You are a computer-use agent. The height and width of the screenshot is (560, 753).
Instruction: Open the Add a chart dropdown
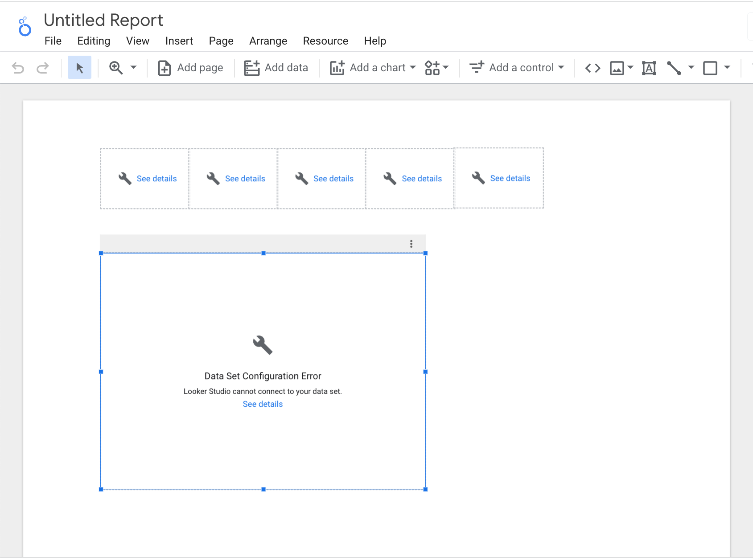[373, 68]
